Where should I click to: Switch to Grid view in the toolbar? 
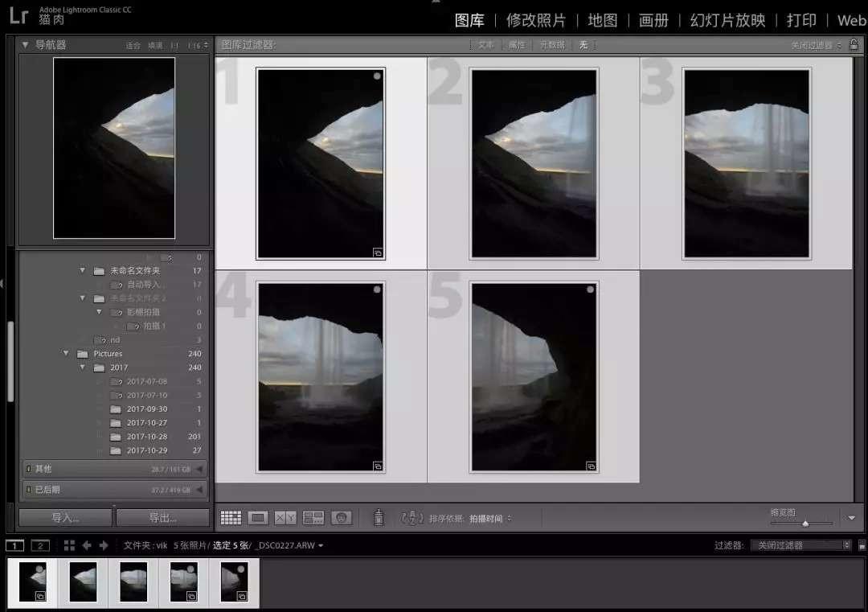[x=231, y=519]
